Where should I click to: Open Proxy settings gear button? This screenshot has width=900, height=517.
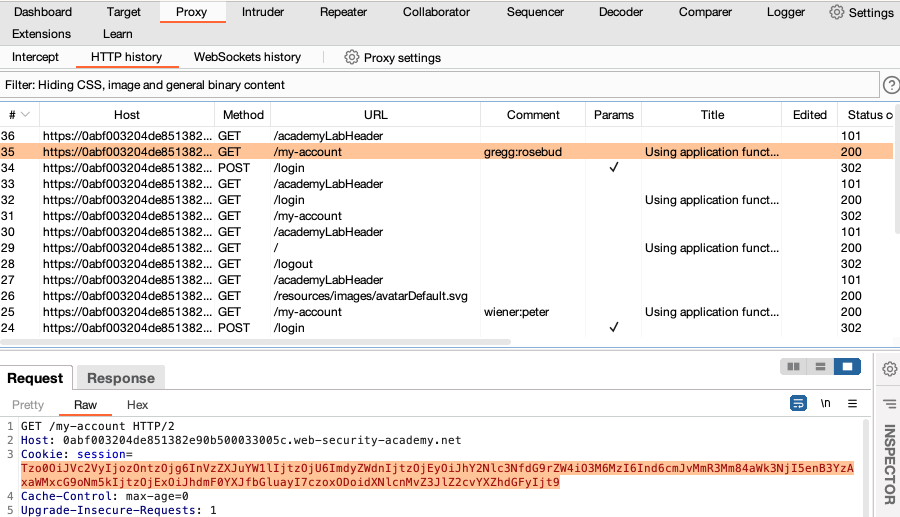click(393, 57)
